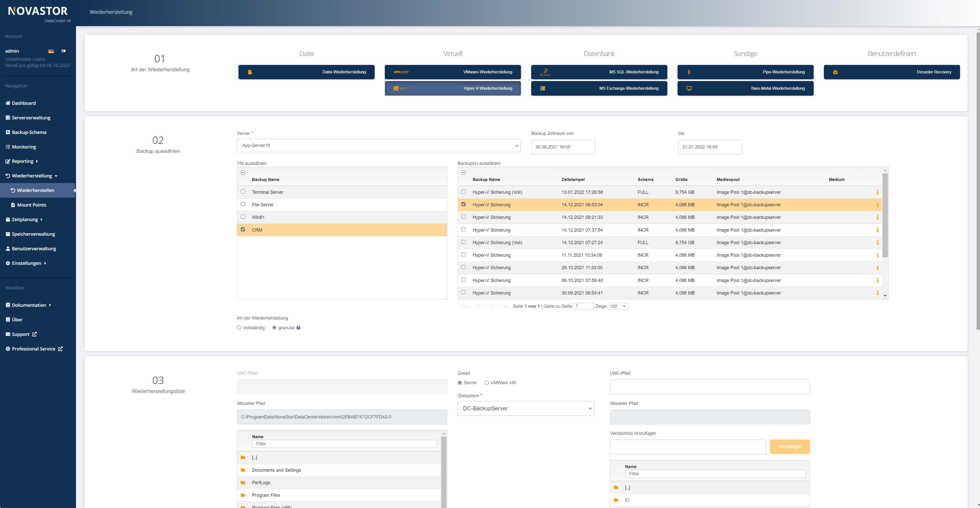Click Datei-Wiederherstellung button
The height and width of the screenshot is (508, 980).
(x=306, y=72)
